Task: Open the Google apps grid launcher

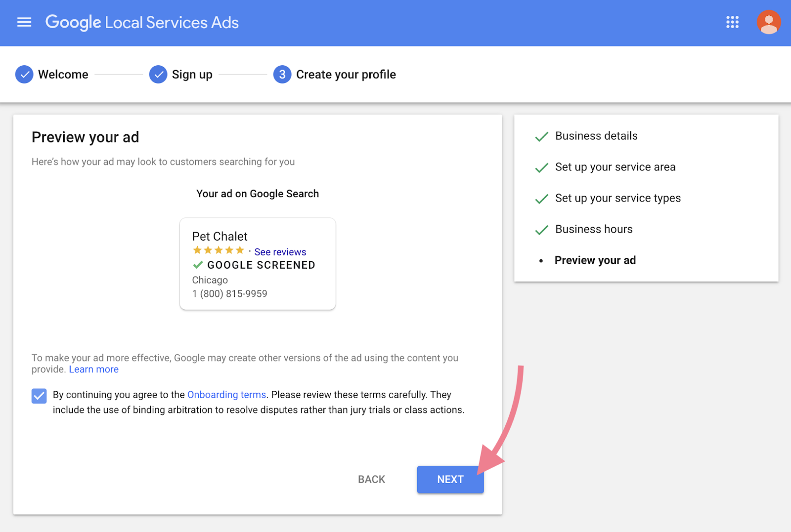Action: pos(732,22)
